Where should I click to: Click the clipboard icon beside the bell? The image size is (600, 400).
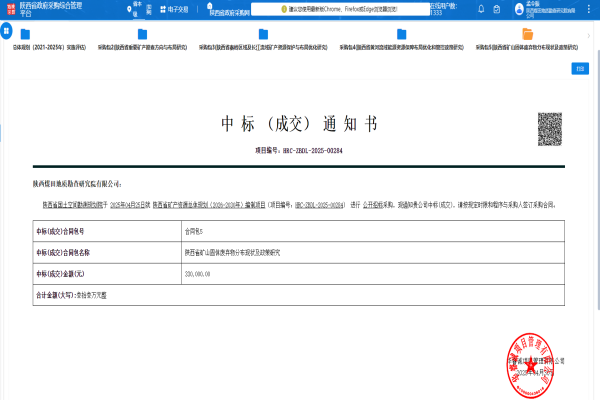[497, 9]
